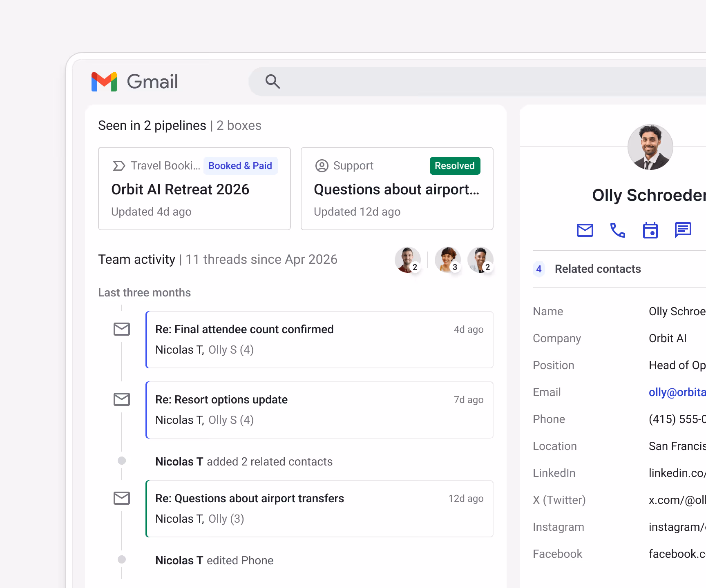Click the X (Twitter) value x.com/@oll

677,500
